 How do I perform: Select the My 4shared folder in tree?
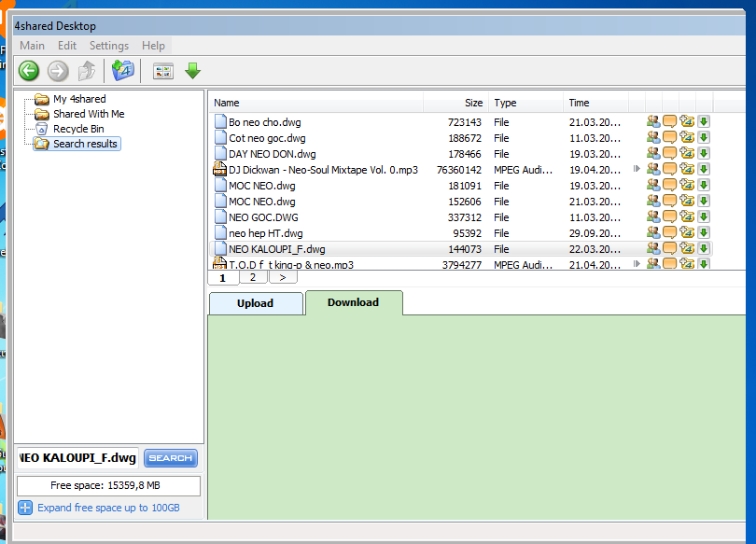click(x=79, y=99)
